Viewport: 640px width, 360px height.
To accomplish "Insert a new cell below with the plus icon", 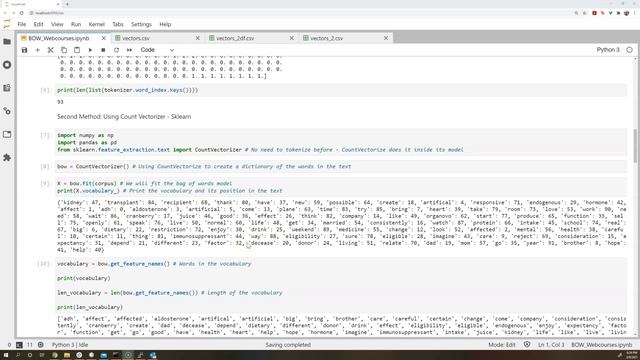I will [38, 50].
